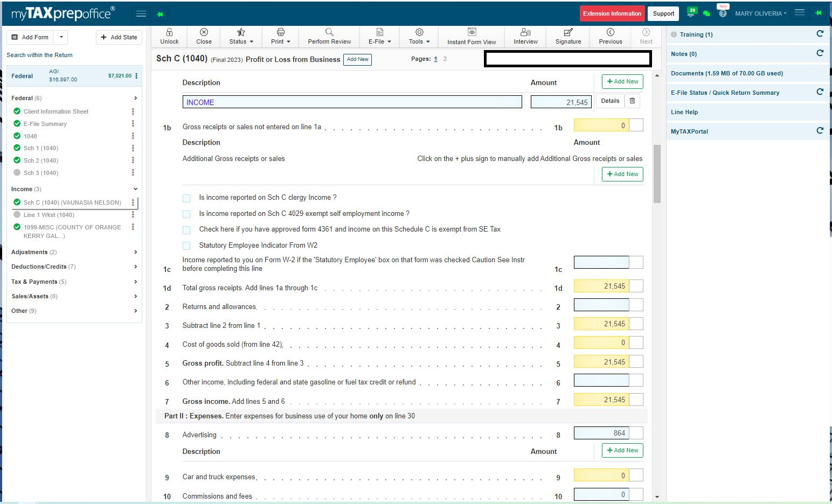Refresh E-File Status summary

pyautogui.click(x=820, y=92)
